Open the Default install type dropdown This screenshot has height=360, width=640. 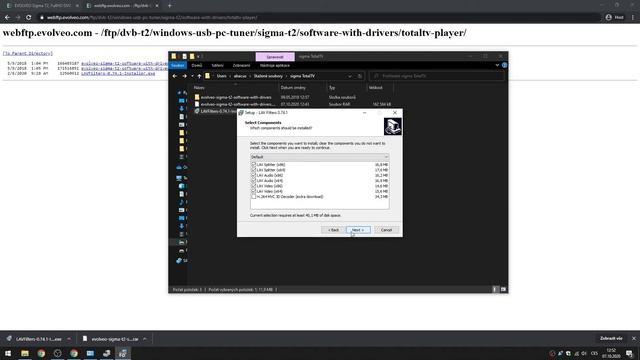click(x=320, y=157)
